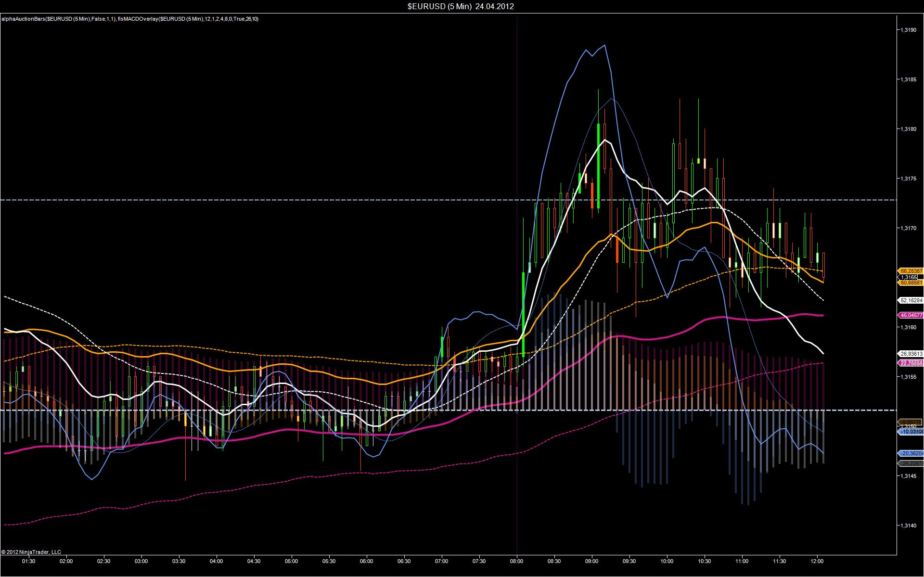The height and width of the screenshot is (577, 924).
Task: Click the 1,3145 price axis label
Action: (x=908, y=476)
